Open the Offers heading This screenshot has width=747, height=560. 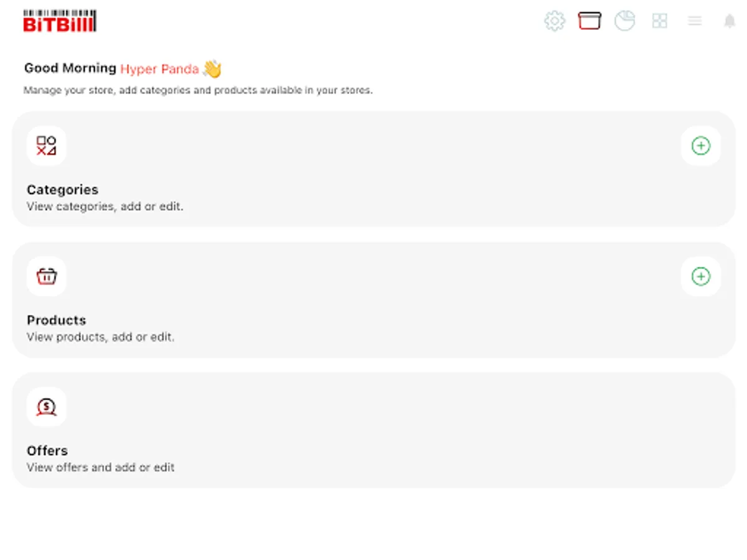click(47, 450)
